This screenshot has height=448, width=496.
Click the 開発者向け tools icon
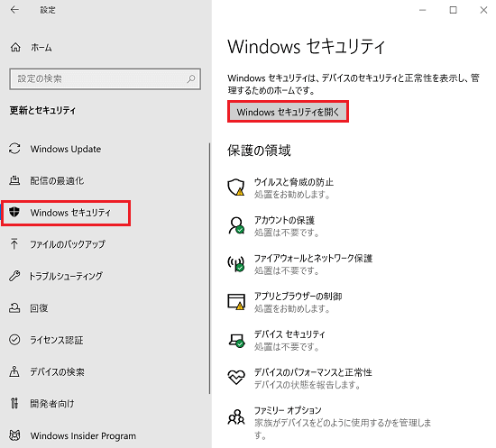coord(14,403)
